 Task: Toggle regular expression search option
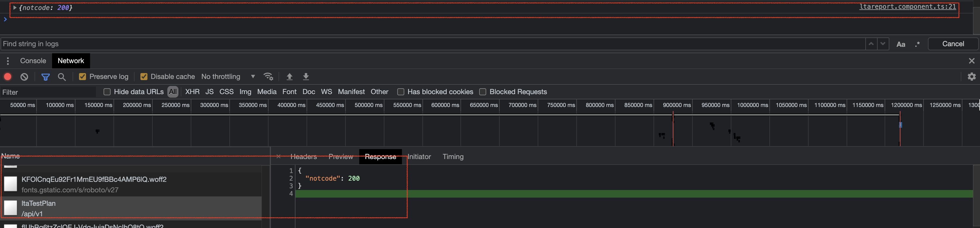tap(918, 44)
